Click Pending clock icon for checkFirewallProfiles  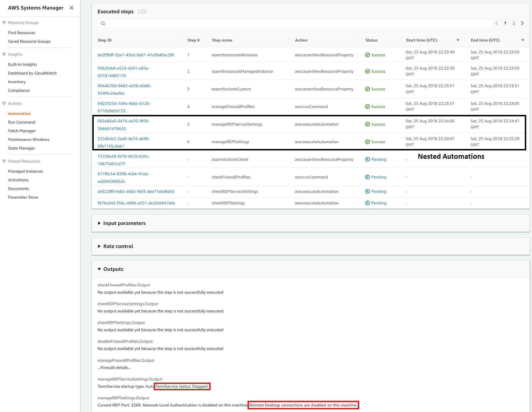point(368,177)
